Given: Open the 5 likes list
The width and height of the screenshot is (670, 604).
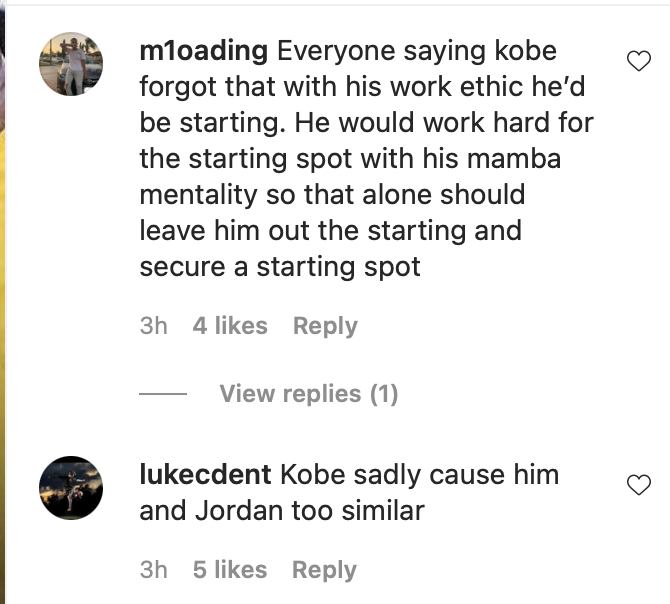Looking at the screenshot, I should [230, 570].
